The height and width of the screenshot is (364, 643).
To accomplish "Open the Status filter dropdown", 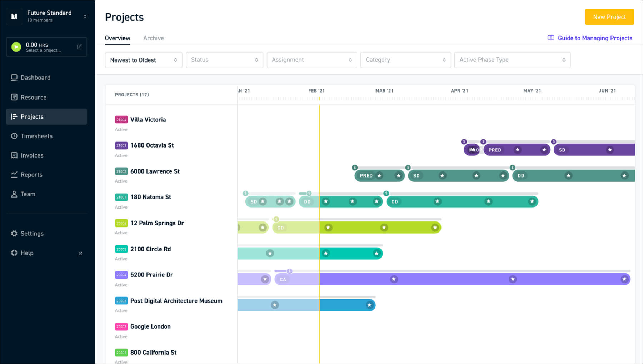I will tap(224, 60).
